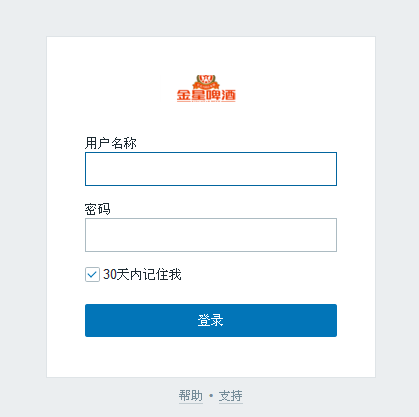Click the 登录 text on the login button
Screen dimensions: 419x417
click(x=210, y=320)
